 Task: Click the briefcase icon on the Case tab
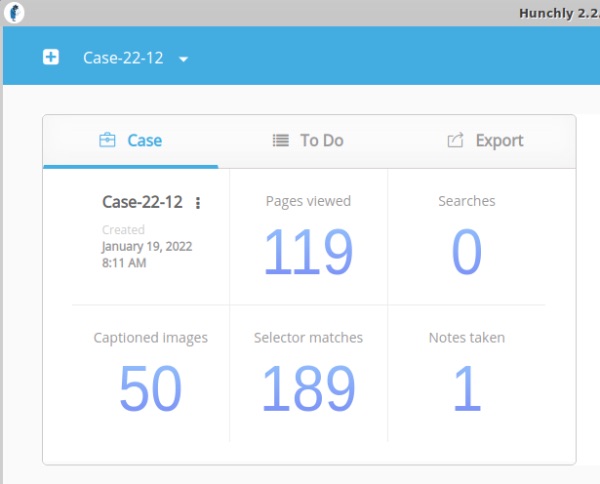coord(107,140)
